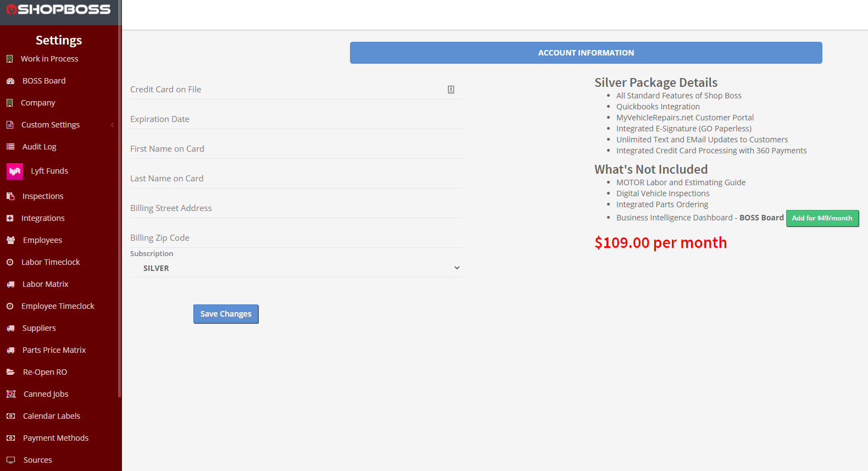Open the Subscription SILVER dropdown
Screen dimensions: 868x471
[x=296, y=268]
